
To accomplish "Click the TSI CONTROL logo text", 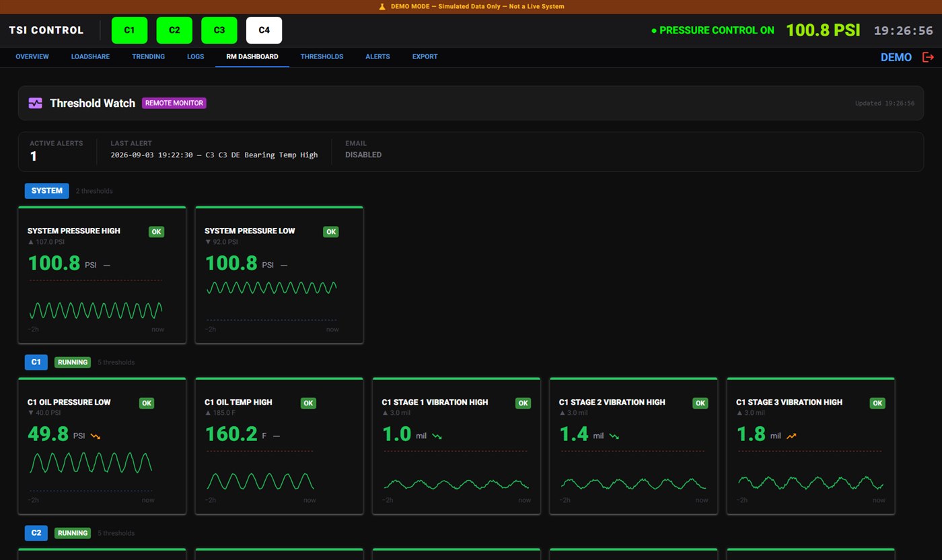I will pyautogui.click(x=46, y=30).
